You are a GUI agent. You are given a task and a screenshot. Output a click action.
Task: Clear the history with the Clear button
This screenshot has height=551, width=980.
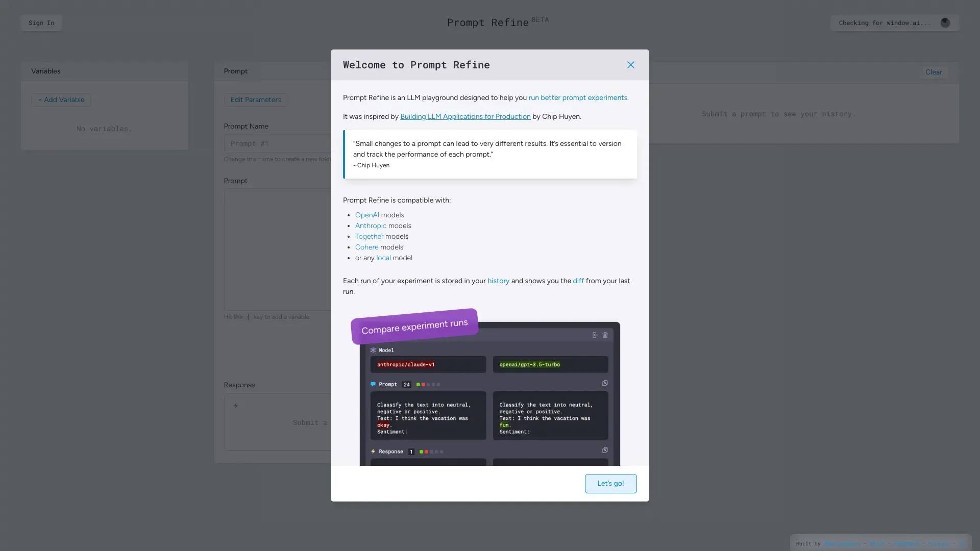[x=934, y=72]
